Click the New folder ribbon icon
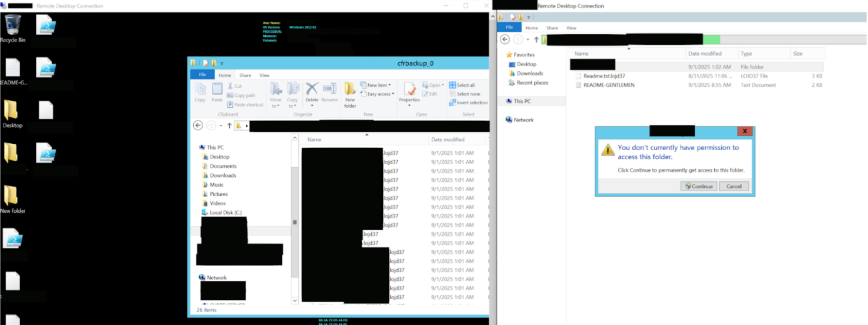 (x=350, y=95)
